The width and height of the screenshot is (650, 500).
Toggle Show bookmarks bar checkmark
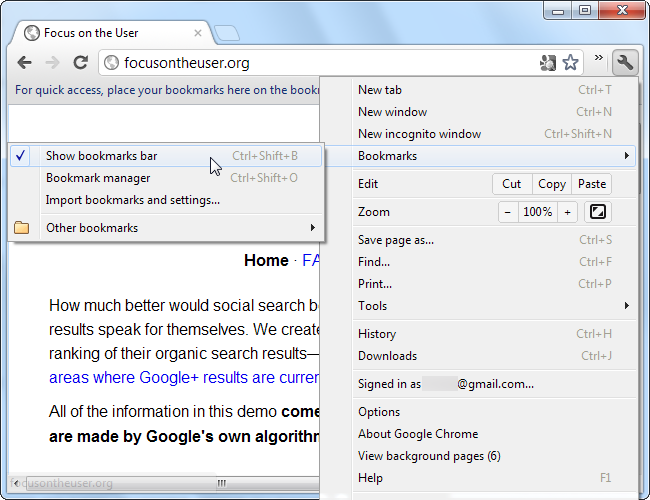click(20, 156)
